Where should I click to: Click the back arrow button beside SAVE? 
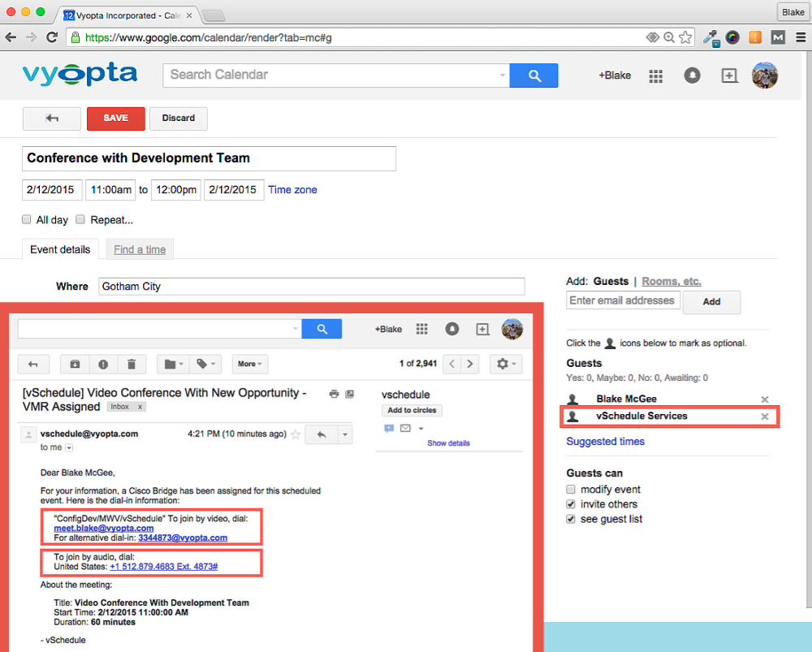(x=52, y=119)
